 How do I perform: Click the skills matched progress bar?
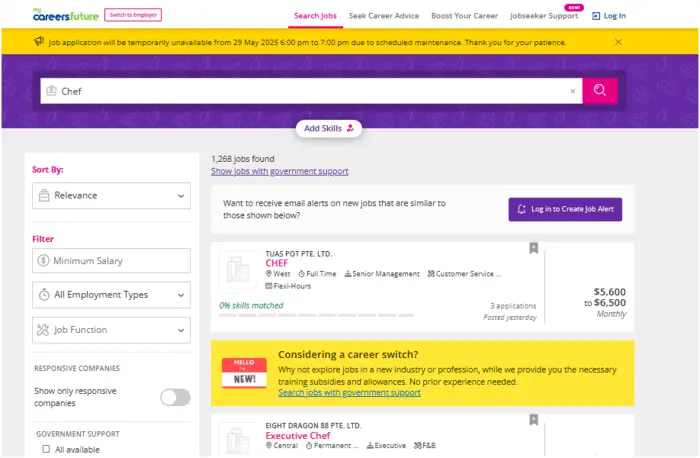(x=316, y=315)
